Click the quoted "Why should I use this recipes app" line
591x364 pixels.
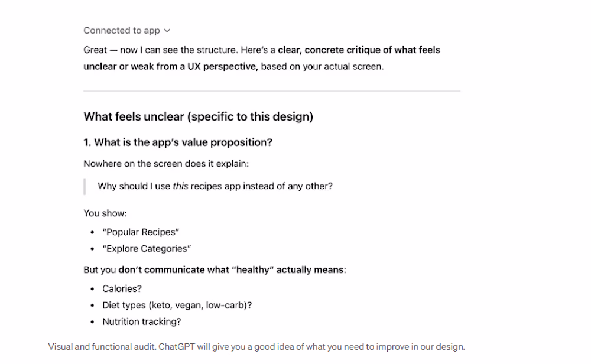pyautogui.click(x=215, y=186)
